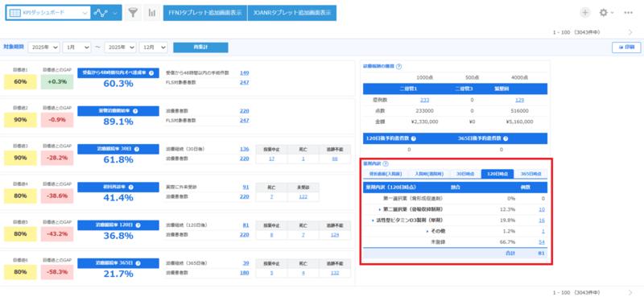644x297 pixels.
Task: Click the plus add-record icon
Action: [x=585, y=13]
